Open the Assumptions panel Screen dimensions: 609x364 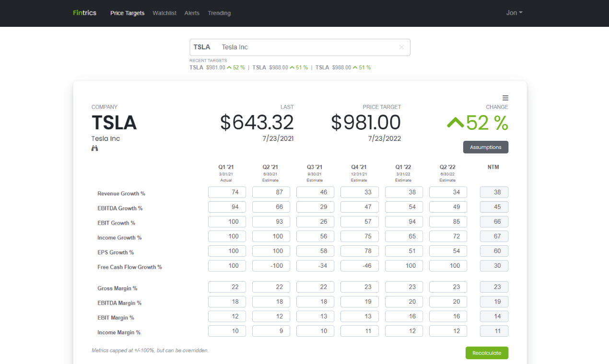pyautogui.click(x=486, y=147)
